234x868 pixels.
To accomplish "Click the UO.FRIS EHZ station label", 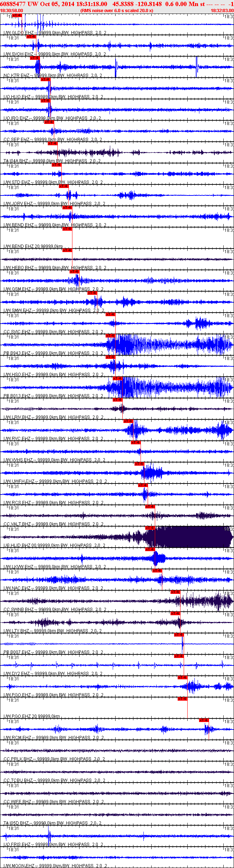I will click(17, 845).
